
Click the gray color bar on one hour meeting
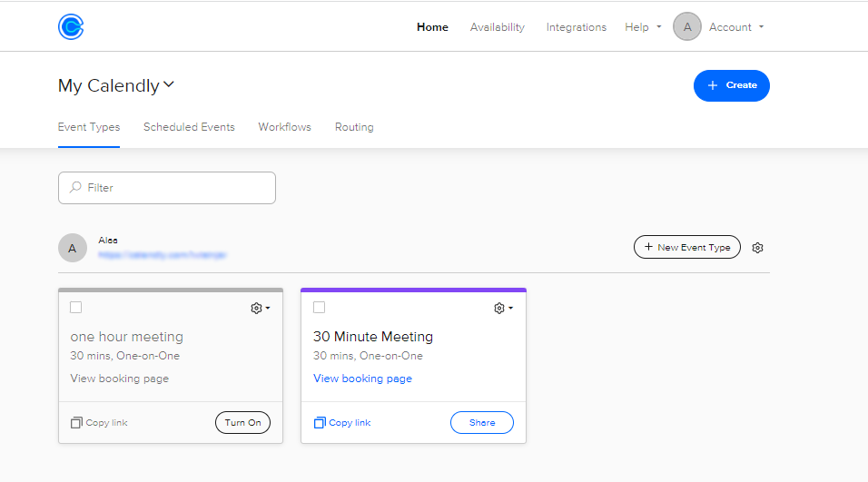pyautogui.click(x=171, y=290)
